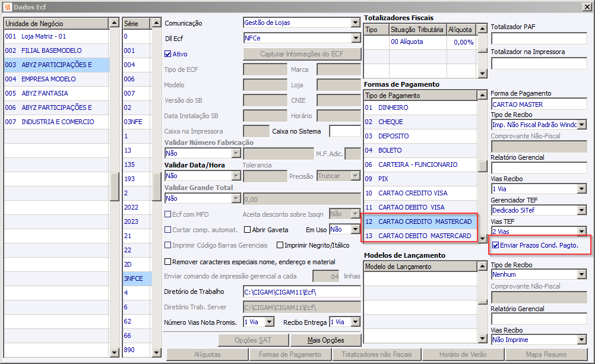Select 005 ABYZ FANTASIA row
The width and height of the screenshot is (595, 364).
pyautogui.click(x=56, y=93)
